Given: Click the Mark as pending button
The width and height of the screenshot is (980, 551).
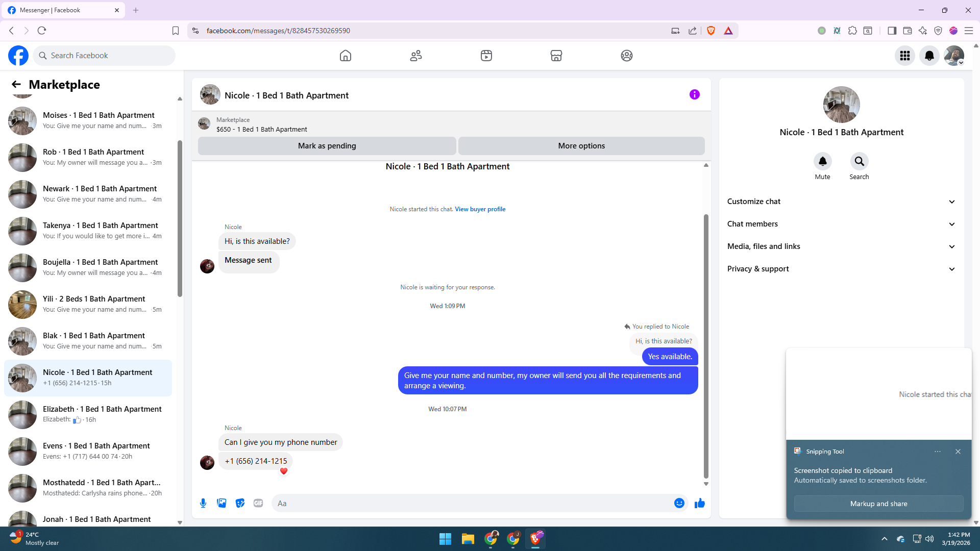Looking at the screenshot, I should click(x=327, y=146).
